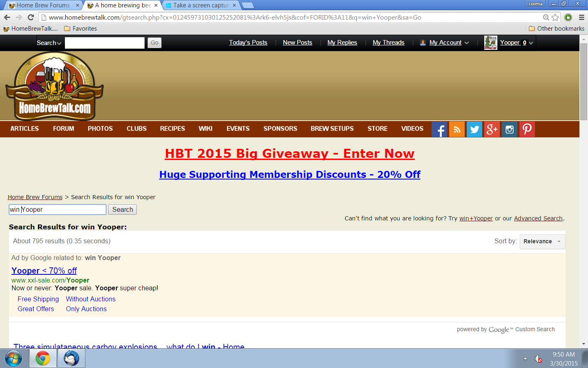This screenshot has width=588, height=368.
Task: Open Chrome from the taskbar
Action: click(x=43, y=359)
